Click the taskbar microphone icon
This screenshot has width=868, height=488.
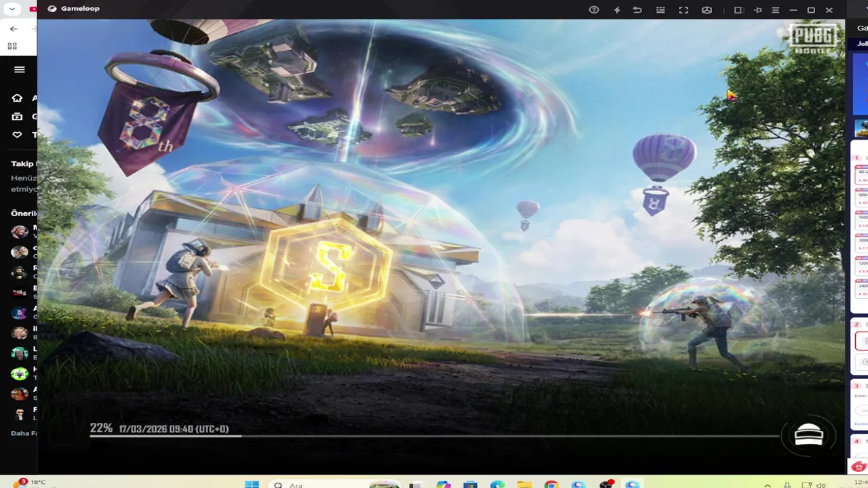click(x=787, y=485)
